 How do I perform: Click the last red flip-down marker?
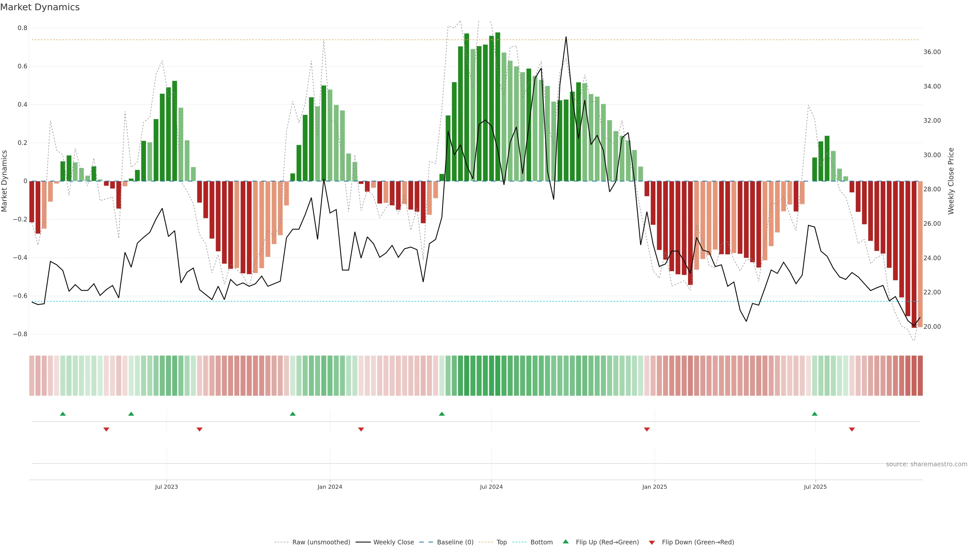click(x=852, y=429)
